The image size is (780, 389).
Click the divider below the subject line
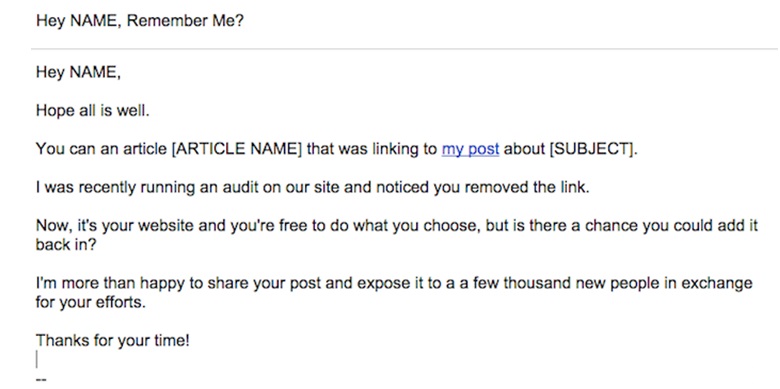pos(404,49)
